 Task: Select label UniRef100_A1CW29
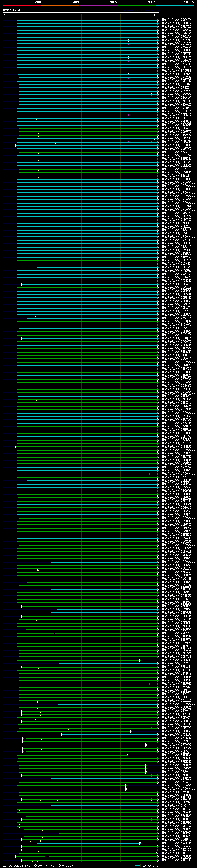coord(177,470)
